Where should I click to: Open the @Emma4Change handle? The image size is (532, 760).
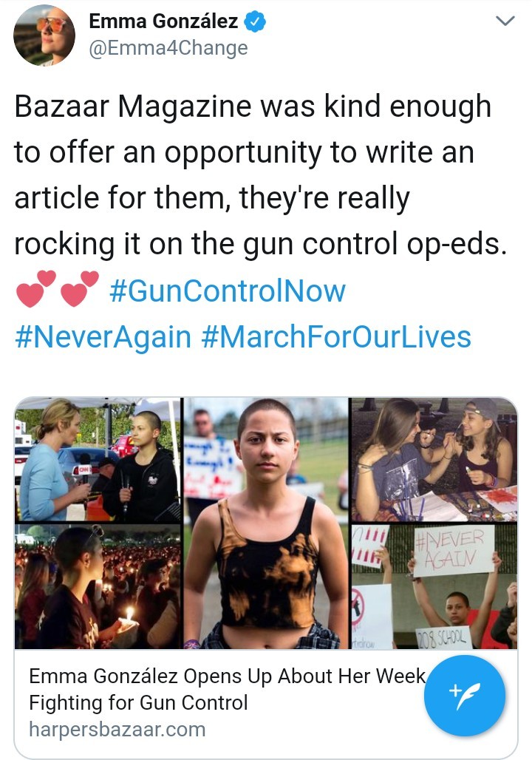pos(168,47)
